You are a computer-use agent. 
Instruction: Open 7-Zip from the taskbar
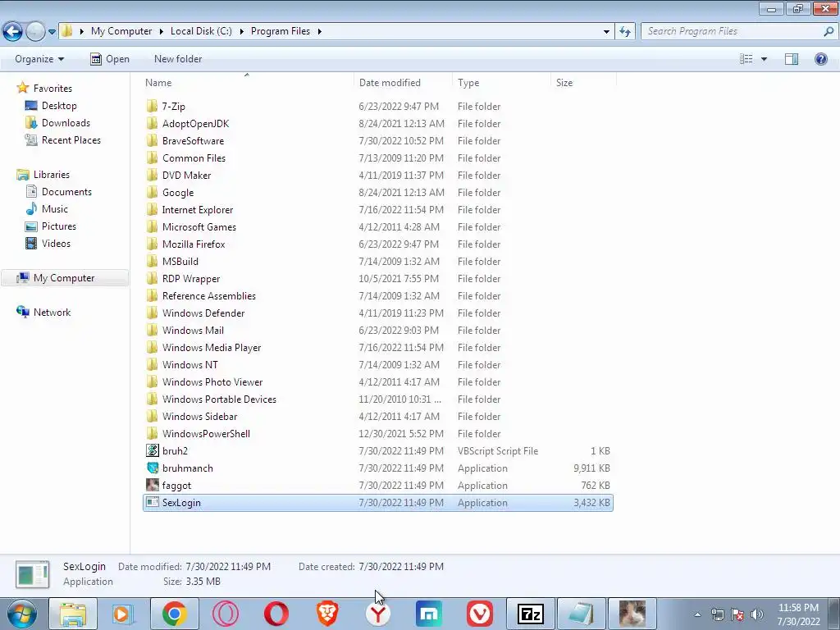coord(531,614)
